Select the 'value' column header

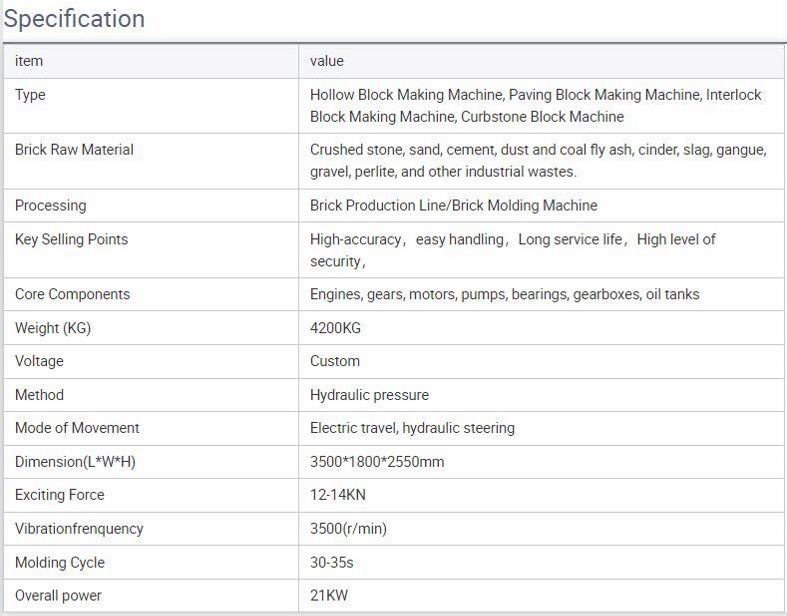point(327,61)
